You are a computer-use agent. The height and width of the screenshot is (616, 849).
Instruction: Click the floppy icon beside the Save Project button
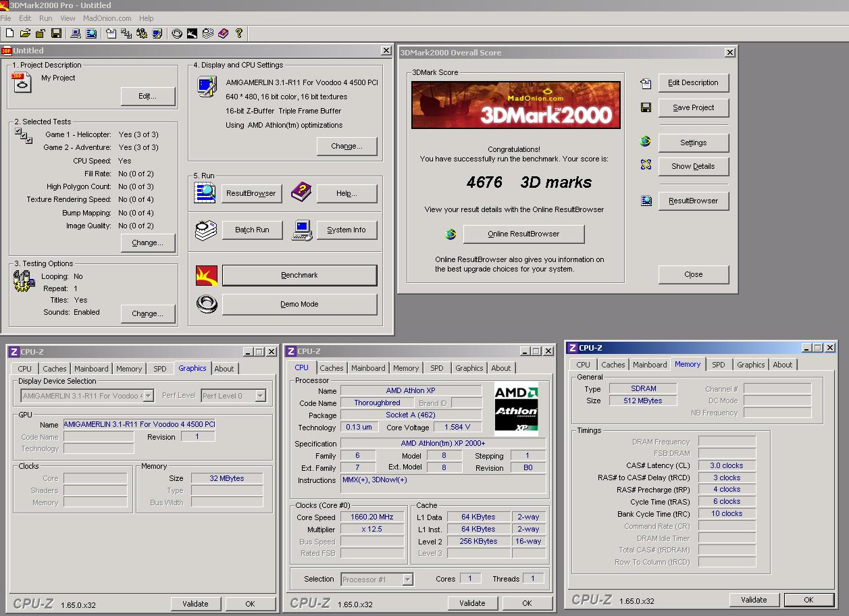pos(646,107)
